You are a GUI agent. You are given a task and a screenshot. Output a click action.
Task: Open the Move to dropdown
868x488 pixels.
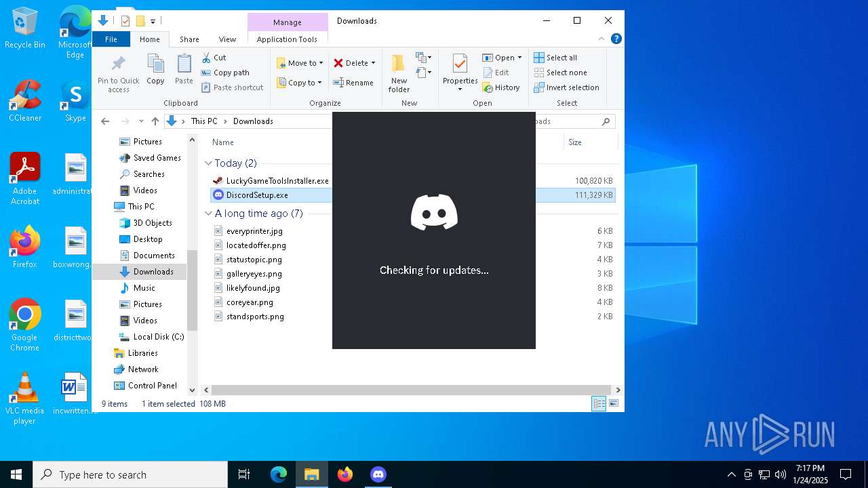coord(300,63)
